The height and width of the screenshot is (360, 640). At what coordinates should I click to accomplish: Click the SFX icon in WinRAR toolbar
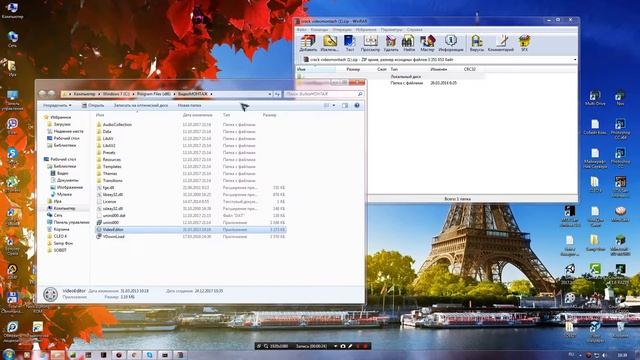click(x=524, y=43)
